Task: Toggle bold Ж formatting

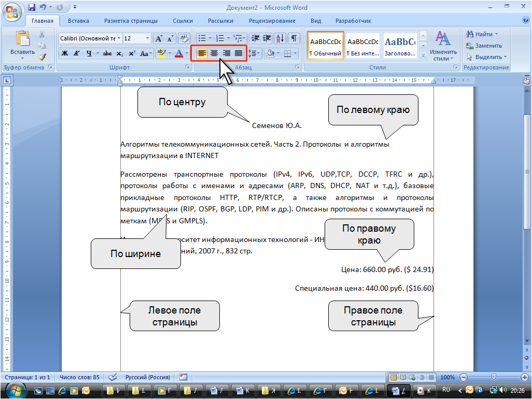Action: pyautogui.click(x=64, y=53)
